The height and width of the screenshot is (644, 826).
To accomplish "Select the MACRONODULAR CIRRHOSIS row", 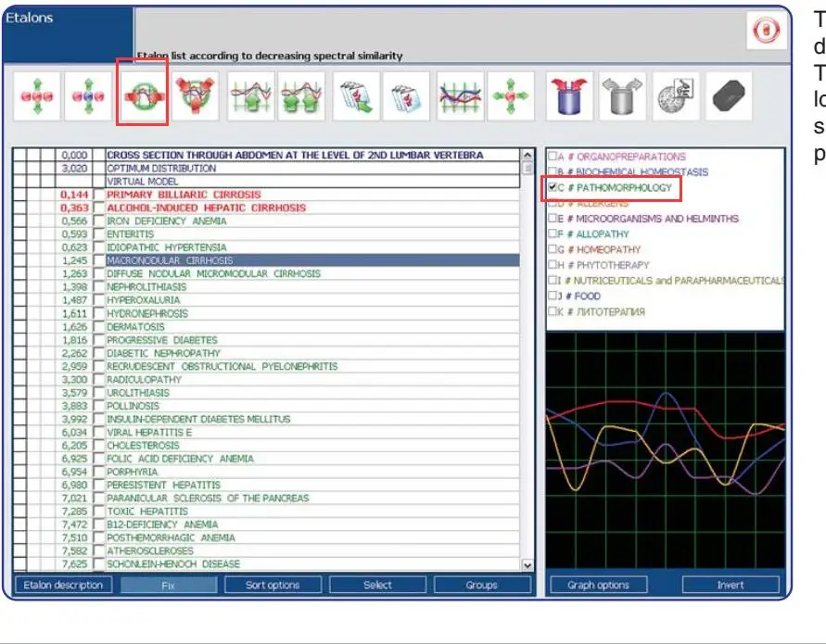I will coord(171,261).
